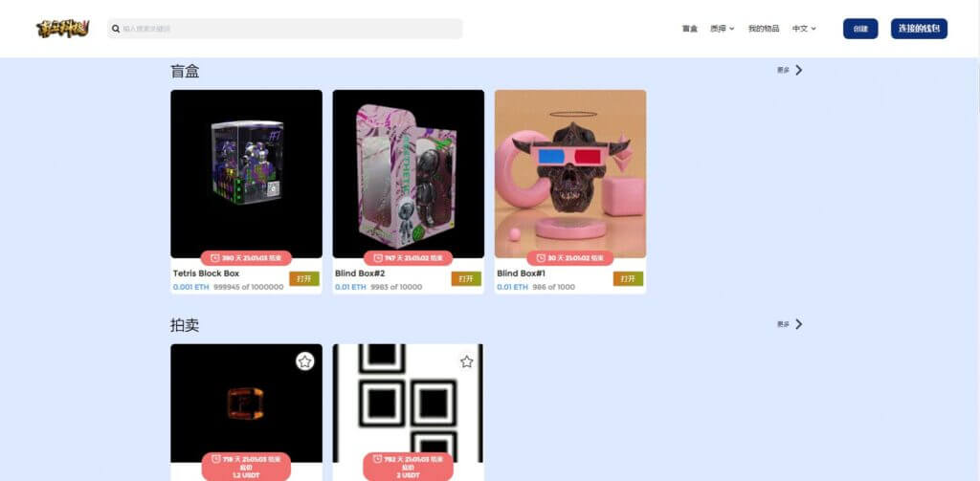Click the chevron arrow beside 盲盒 section
Viewport: 980px width, 481px height.
pos(799,70)
